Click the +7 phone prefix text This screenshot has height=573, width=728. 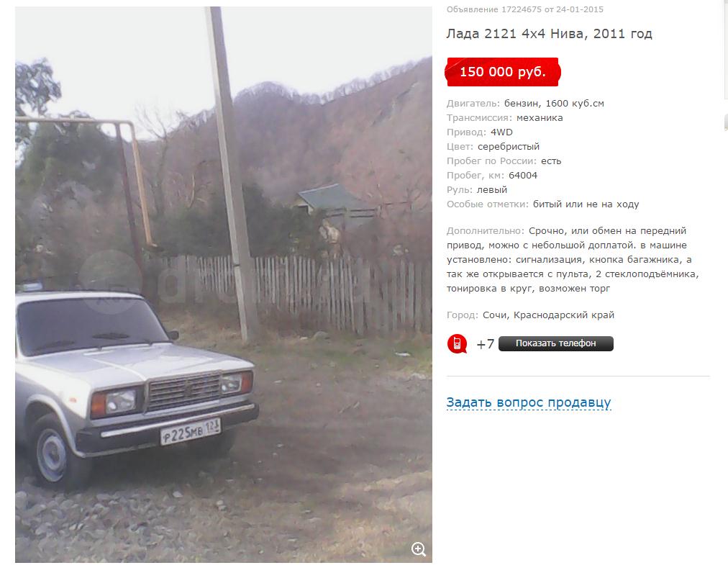point(485,344)
